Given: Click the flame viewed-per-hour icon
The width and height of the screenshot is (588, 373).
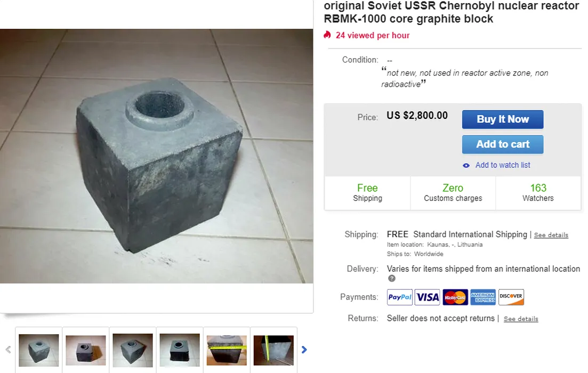Looking at the screenshot, I should (327, 35).
